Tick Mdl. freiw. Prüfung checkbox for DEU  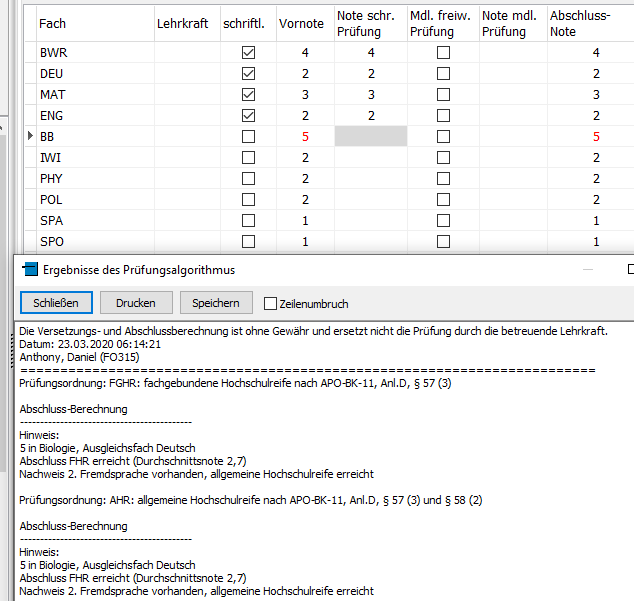443,74
